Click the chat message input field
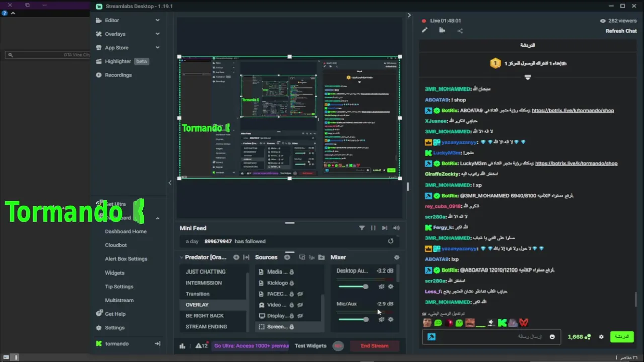This screenshot has height=362, width=644. [491, 337]
